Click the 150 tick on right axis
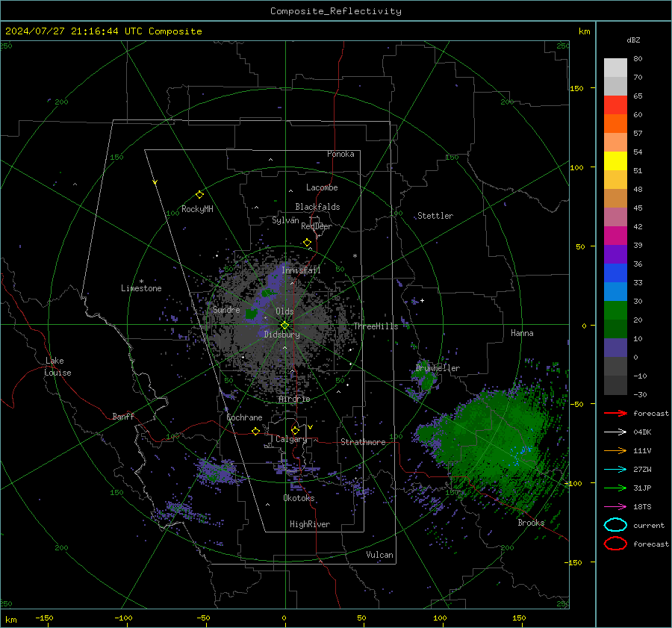 (x=576, y=88)
